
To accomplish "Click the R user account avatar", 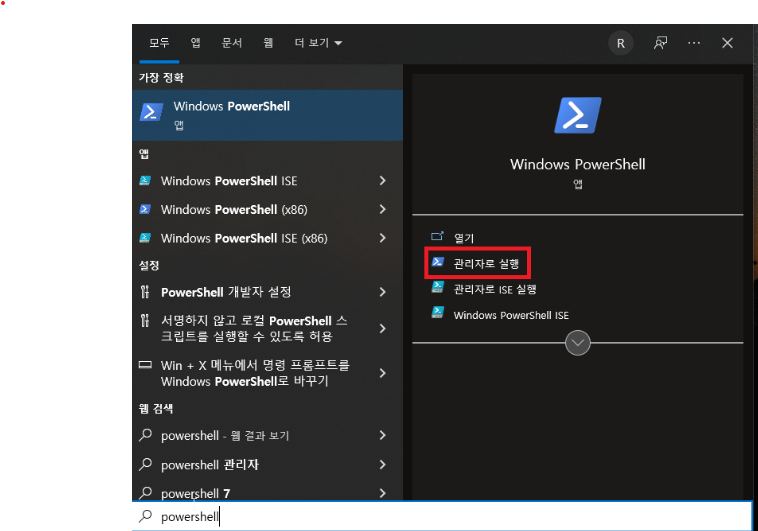I will (x=621, y=44).
